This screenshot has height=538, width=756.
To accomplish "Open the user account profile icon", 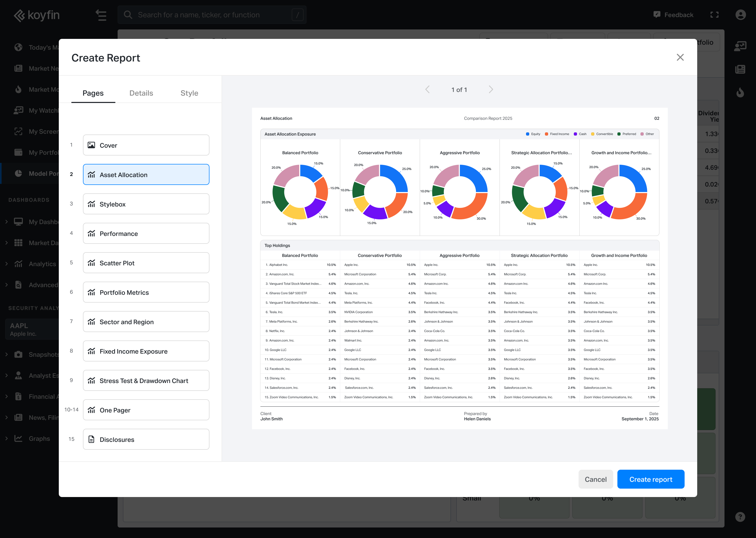I will 741,14.
